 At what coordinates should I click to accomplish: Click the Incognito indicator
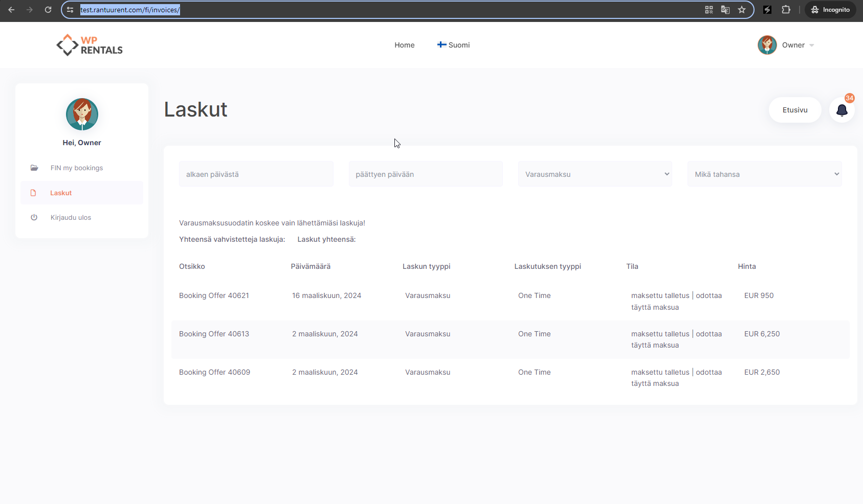click(x=830, y=10)
